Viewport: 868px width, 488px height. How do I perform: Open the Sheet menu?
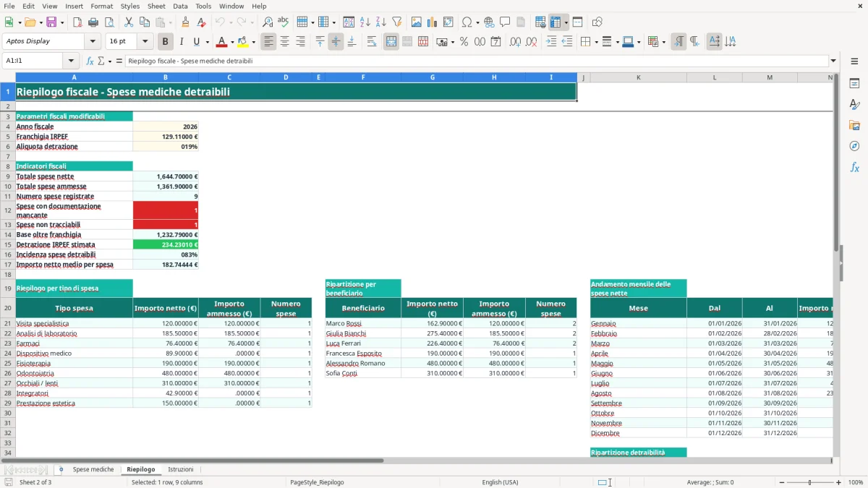click(156, 6)
